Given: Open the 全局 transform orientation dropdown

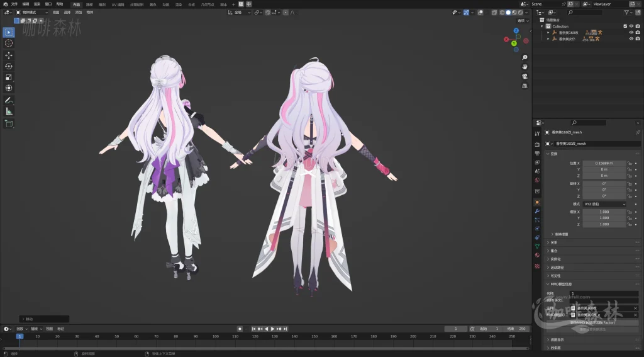Looking at the screenshot, I should (x=239, y=13).
